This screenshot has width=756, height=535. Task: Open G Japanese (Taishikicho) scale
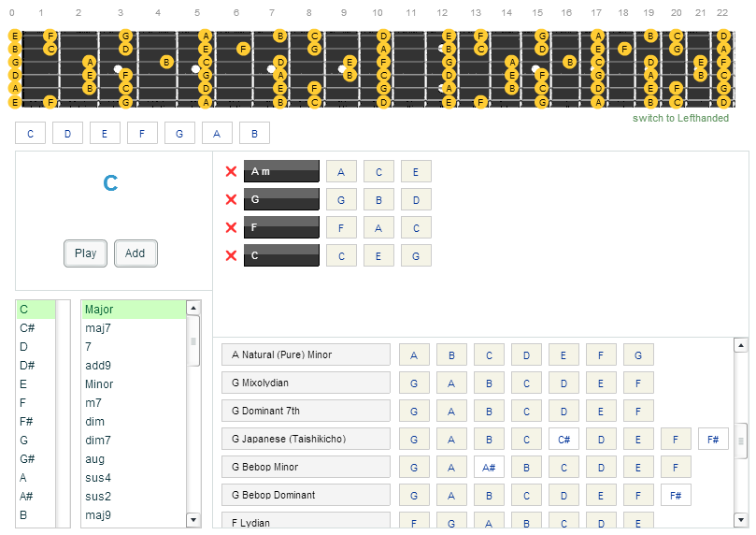pos(306,439)
